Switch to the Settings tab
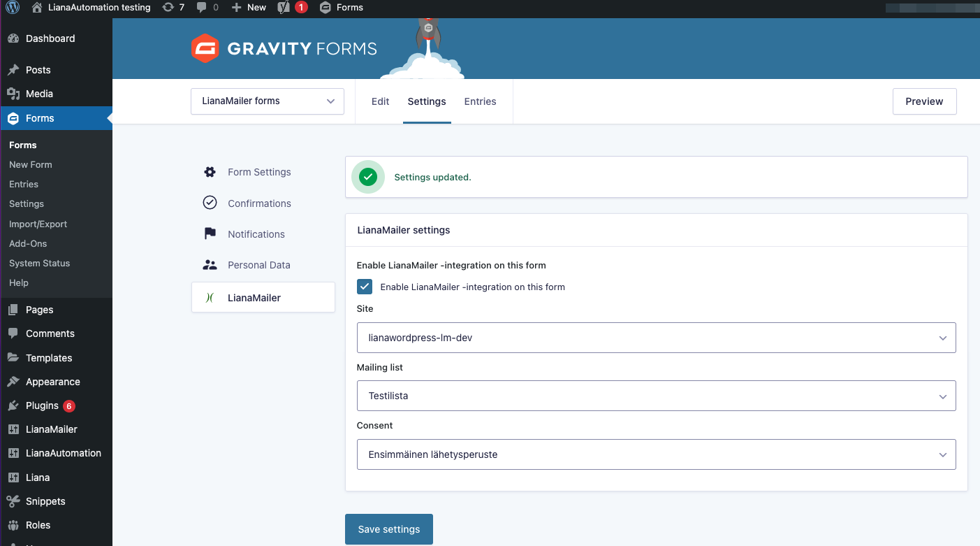Viewport: 980px width, 546px height. (427, 101)
